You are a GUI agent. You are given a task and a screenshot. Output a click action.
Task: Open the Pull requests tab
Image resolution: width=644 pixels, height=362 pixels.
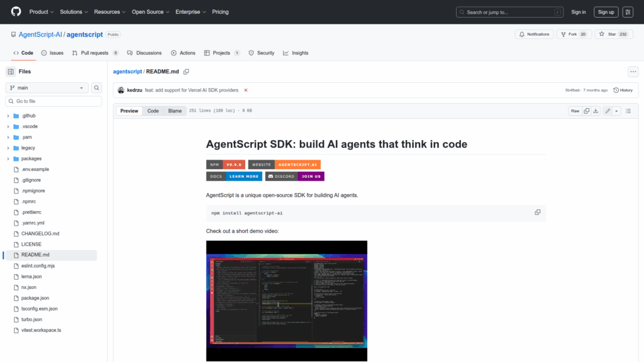95,53
